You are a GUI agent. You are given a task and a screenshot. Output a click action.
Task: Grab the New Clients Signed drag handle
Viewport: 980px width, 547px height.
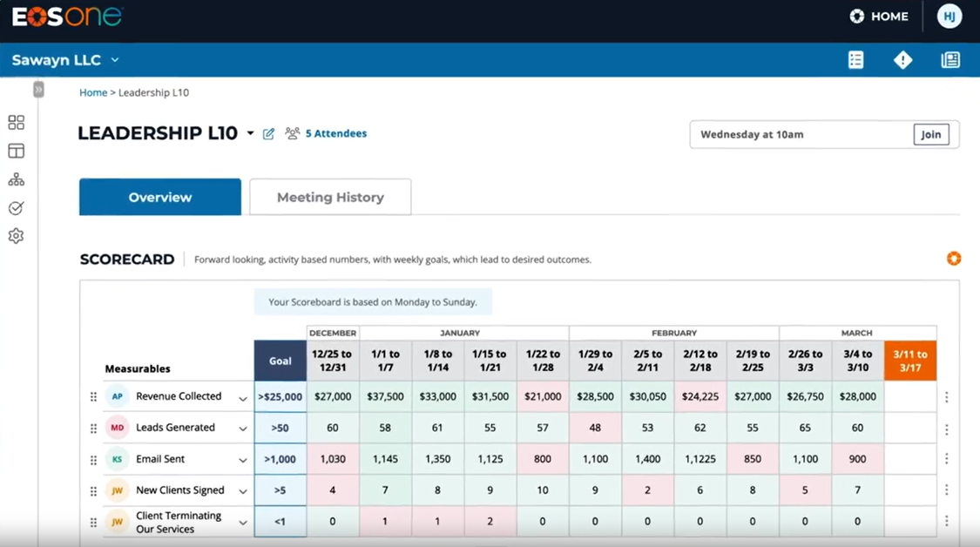click(x=93, y=491)
